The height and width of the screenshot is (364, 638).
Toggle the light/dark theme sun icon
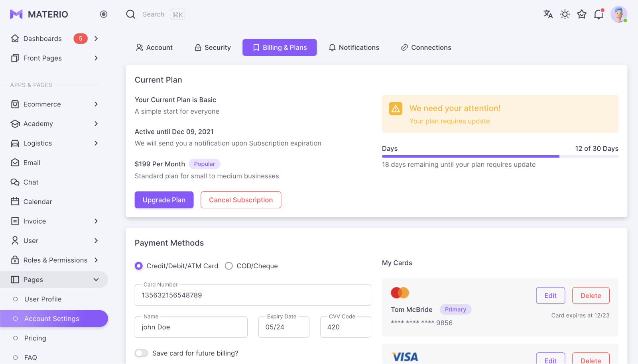coord(565,14)
